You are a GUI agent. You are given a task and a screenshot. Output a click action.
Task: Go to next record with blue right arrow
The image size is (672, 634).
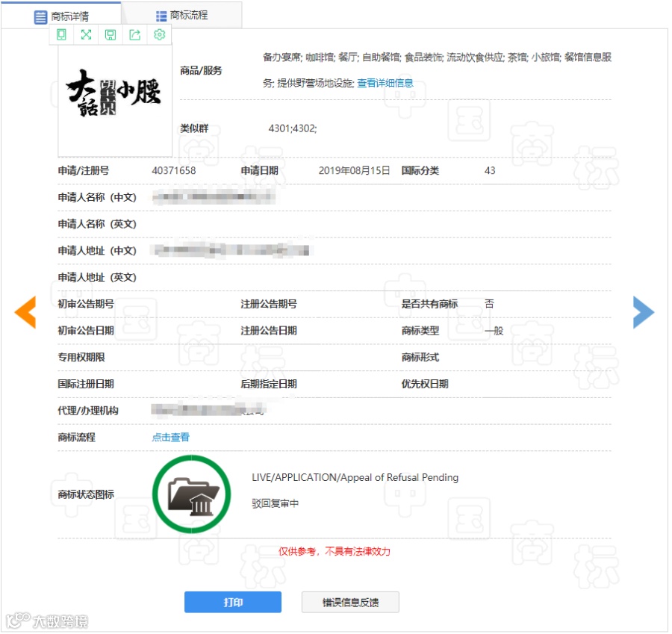(644, 312)
